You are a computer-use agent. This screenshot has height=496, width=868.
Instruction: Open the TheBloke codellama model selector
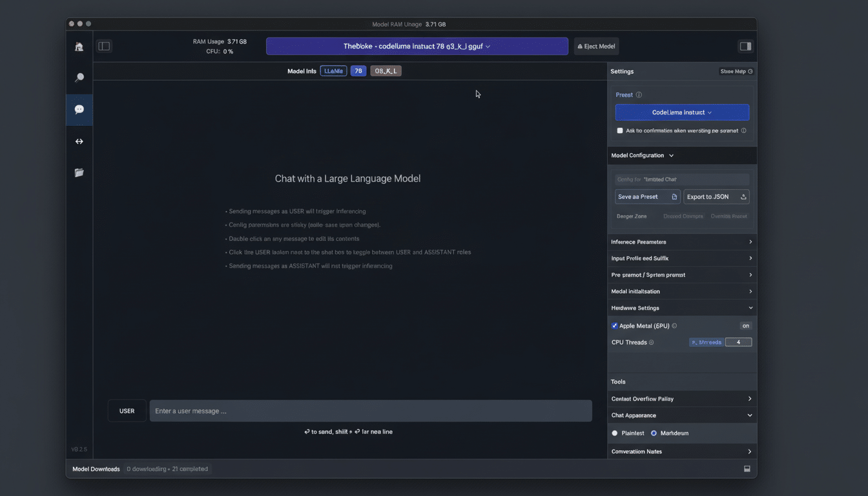[x=417, y=46]
